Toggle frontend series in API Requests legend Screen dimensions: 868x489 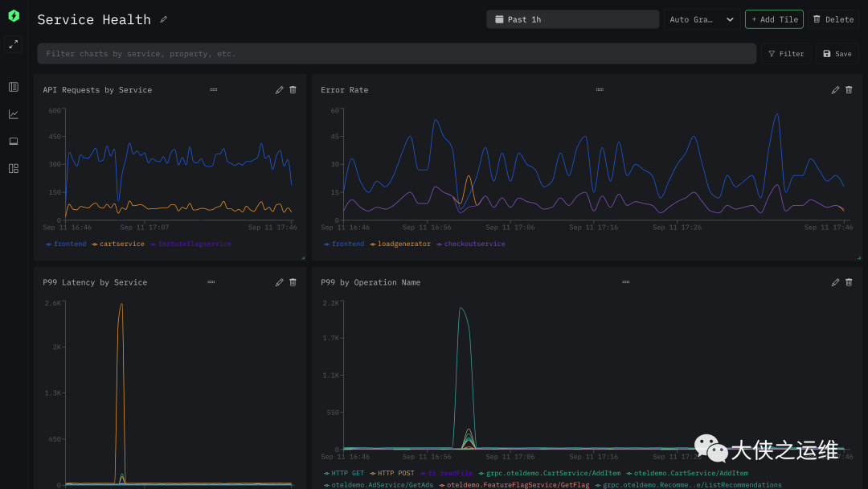click(66, 244)
